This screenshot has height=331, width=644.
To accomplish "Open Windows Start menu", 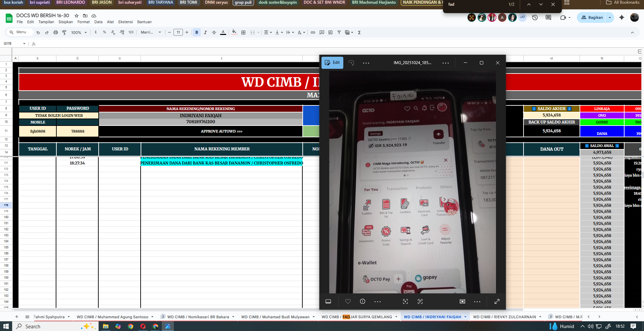I will (x=6, y=326).
